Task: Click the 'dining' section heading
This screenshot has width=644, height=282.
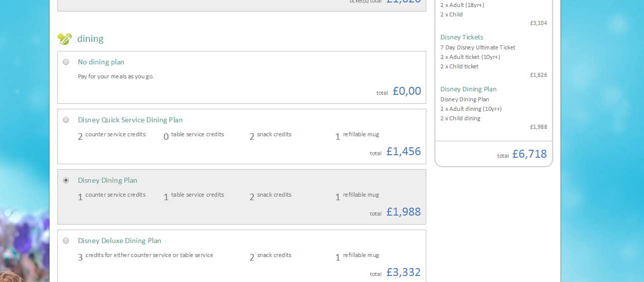Action: (90, 39)
